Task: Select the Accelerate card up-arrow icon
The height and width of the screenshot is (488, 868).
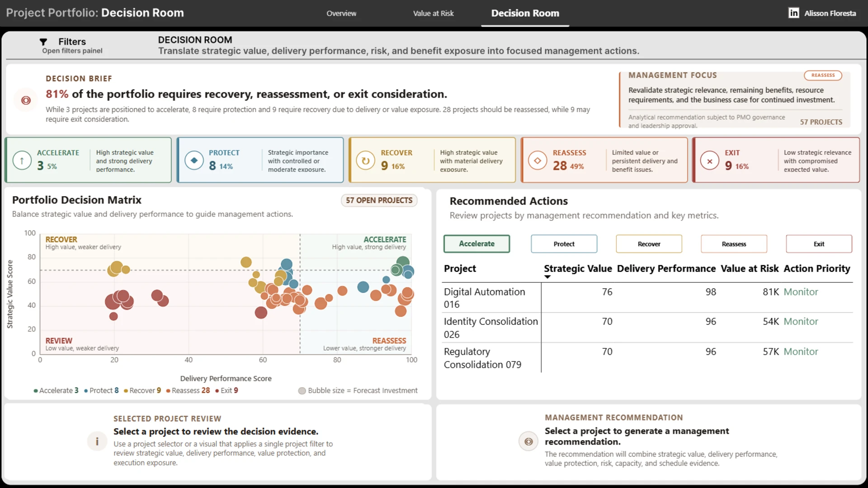Action: [22, 160]
